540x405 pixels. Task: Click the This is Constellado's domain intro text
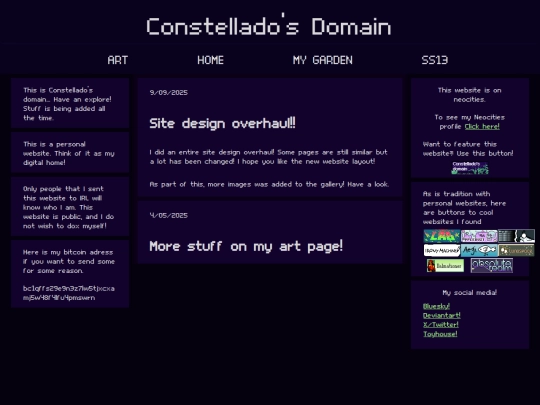67,104
